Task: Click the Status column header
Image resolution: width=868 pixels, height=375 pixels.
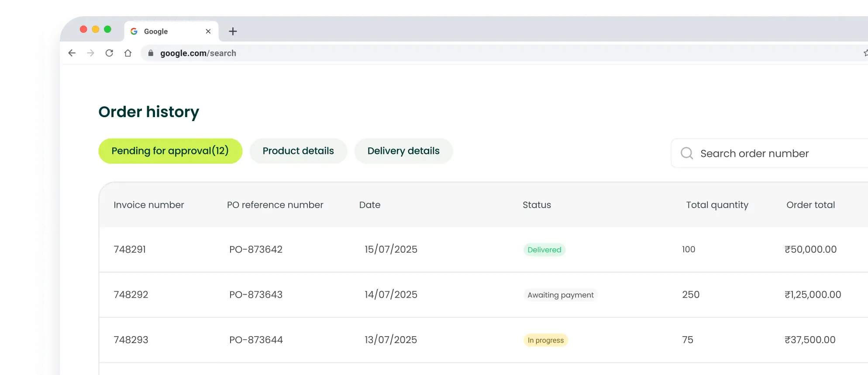Action: pyautogui.click(x=537, y=205)
